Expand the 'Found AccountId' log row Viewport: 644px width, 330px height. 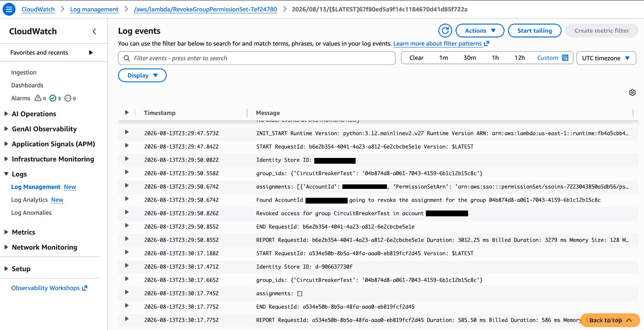click(x=127, y=199)
